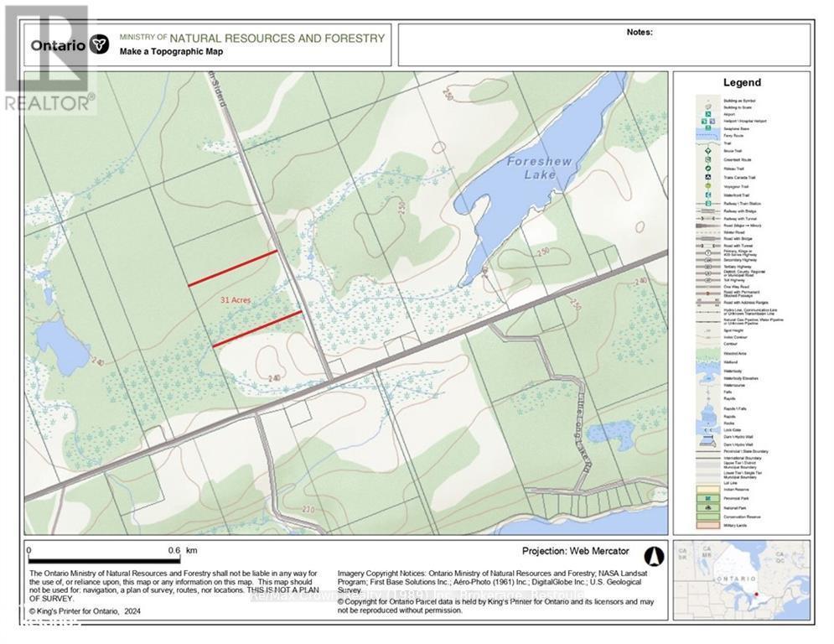Select the Seaplane Base legend icon
834x644 pixels.
(708, 127)
